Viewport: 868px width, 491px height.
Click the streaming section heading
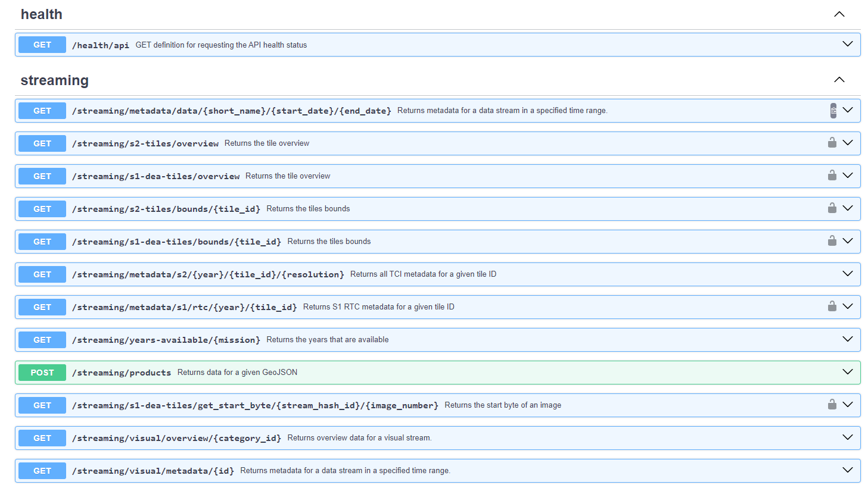tap(55, 80)
